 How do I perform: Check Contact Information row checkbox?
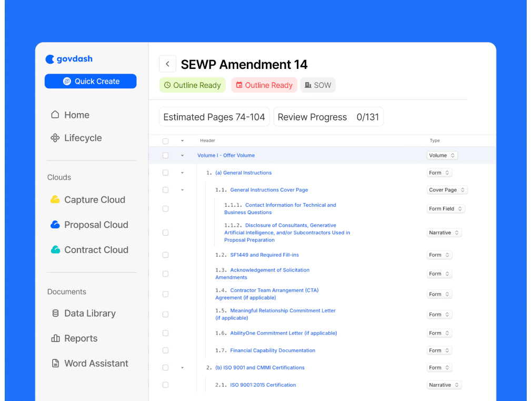point(166,208)
